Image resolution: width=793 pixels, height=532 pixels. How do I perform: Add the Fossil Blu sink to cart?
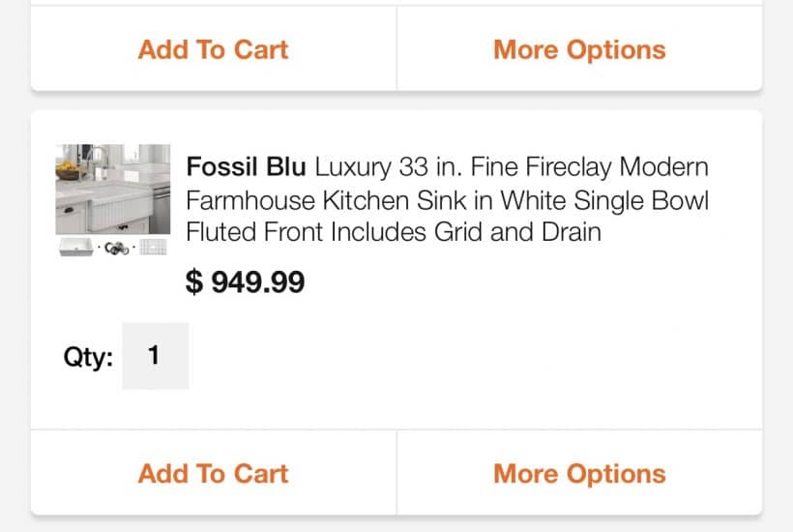(213, 473)
